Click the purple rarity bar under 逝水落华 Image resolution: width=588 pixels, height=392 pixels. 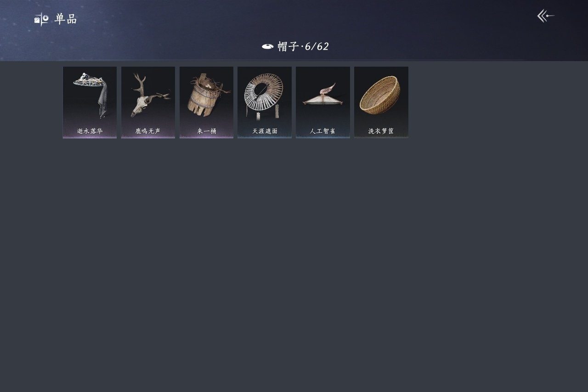coord(90,137)
